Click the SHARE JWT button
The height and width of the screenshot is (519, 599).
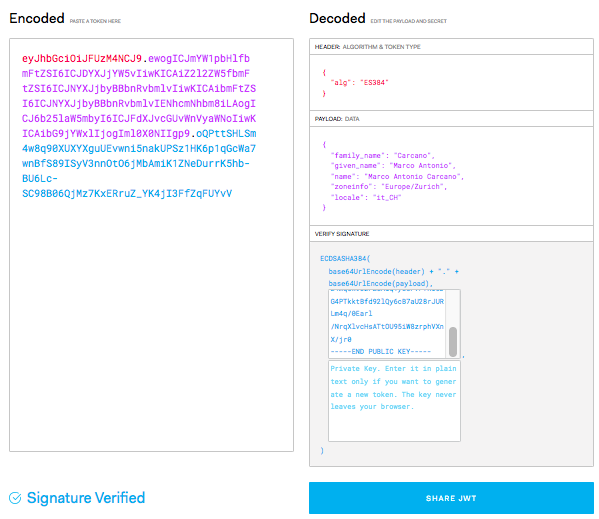(451, 498)
